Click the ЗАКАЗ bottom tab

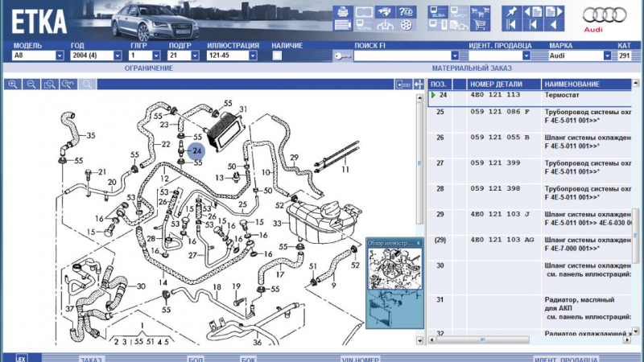click(x=91, y=358)
